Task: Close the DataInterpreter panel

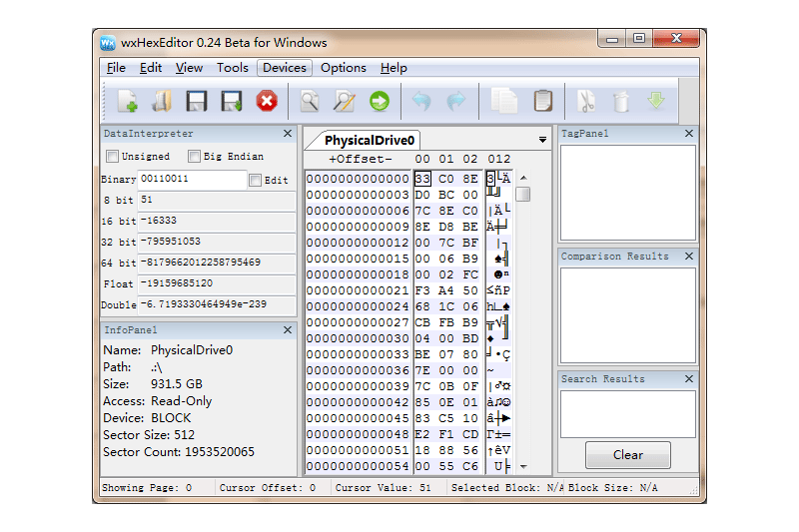Action: (288, 134)
